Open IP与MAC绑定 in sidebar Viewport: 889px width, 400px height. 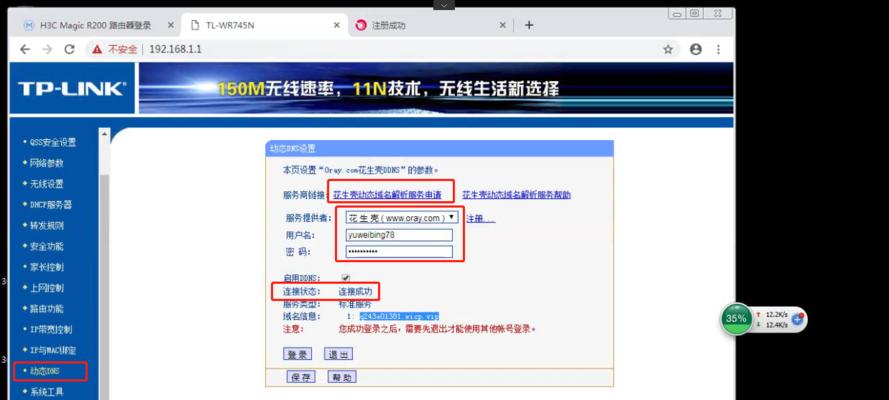tap(52, 350)
